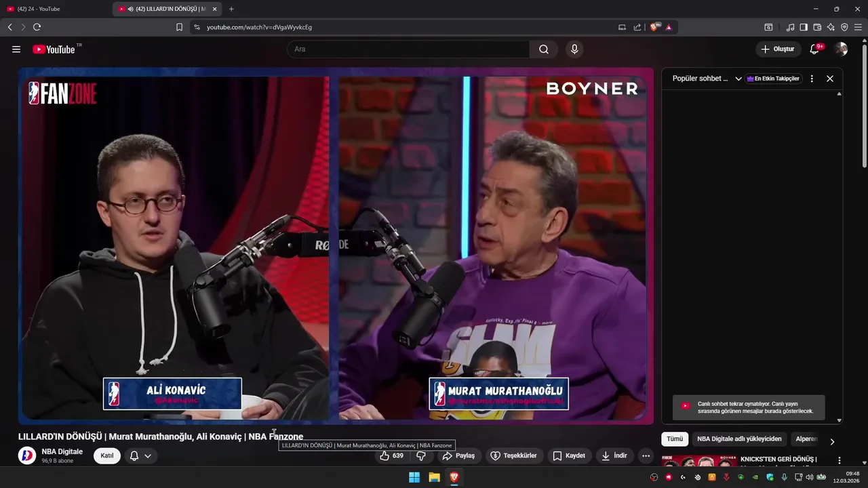Like the video with 639 likes
This screenshot has height=488, width=868.
click(x=393, y=455)
